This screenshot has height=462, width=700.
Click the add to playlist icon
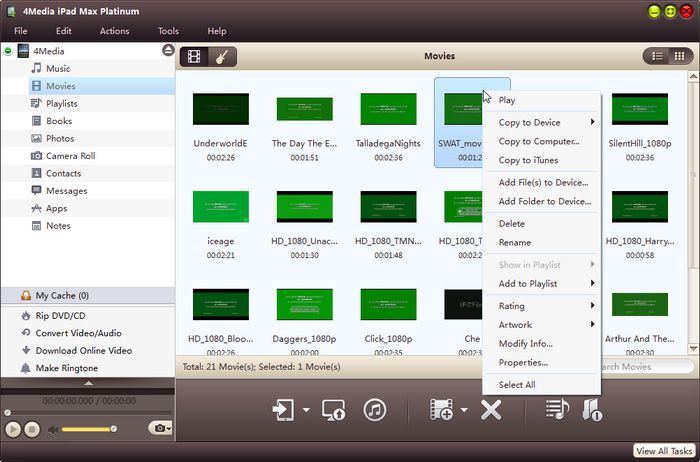[x=556, y=409]
